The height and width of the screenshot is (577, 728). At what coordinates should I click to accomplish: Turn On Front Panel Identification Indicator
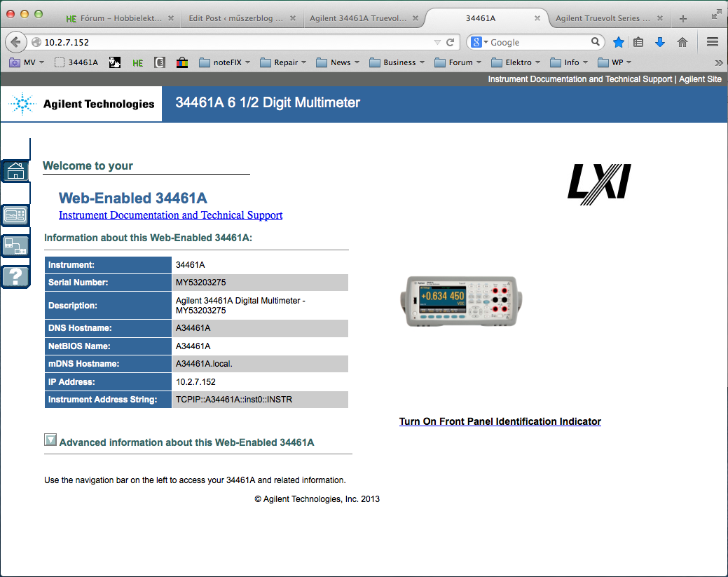500,421
